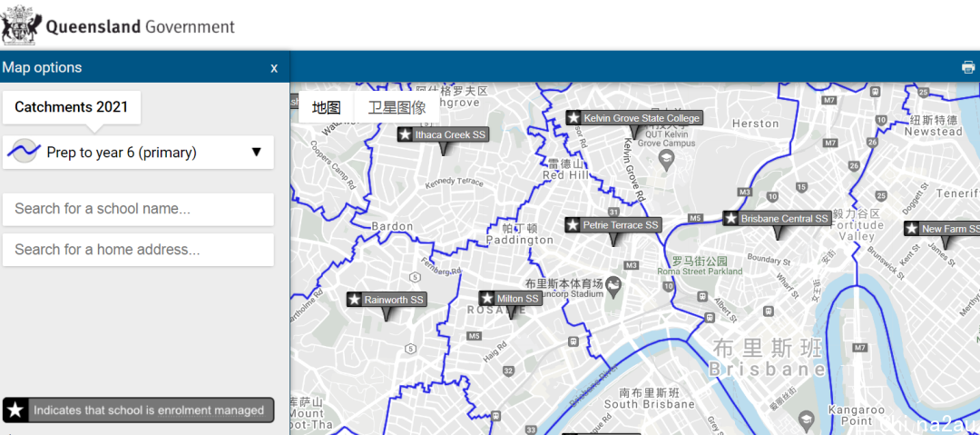
Task: Click the Map options panel title
Action: coord(43,67)
